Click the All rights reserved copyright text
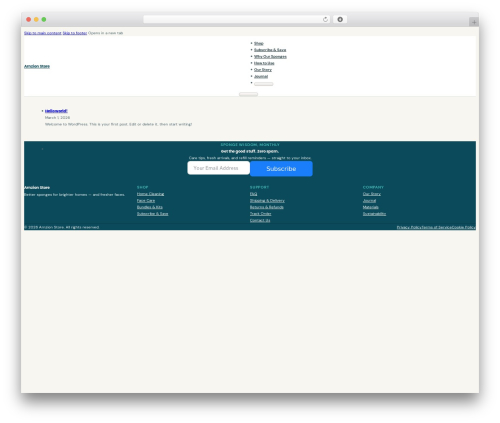 tap(62, 227)
